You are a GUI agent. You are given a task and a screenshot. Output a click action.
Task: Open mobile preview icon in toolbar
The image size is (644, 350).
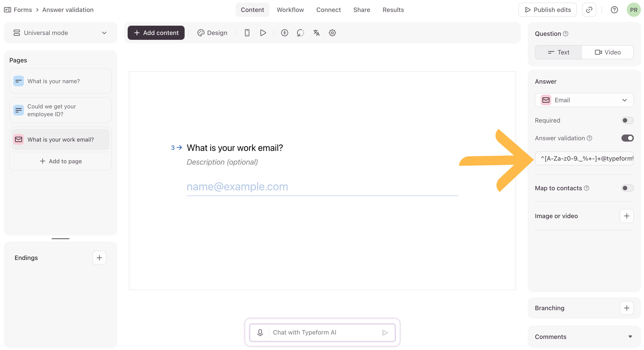click(x=247, y=33)
